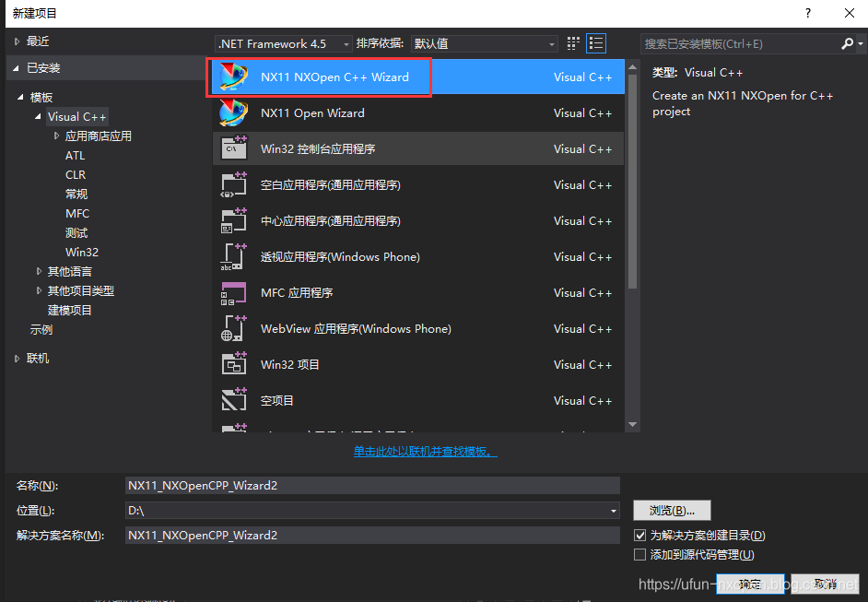868x602 pixels.
Task: Select 示例 in the tree
Action: pyautogui.click(x=41, y=329)
